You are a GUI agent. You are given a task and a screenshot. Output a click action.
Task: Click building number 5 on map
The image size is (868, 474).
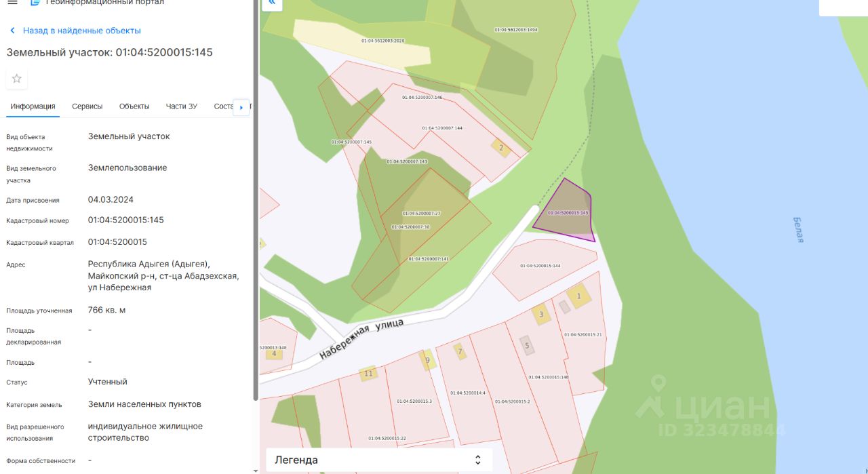pos(527,345)
